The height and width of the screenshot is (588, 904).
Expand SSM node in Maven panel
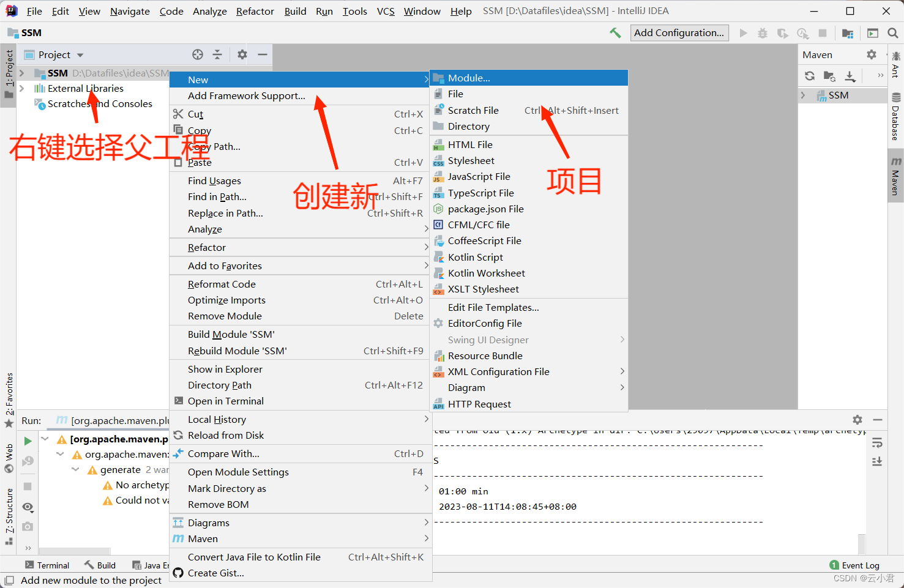tap(804, 95)
